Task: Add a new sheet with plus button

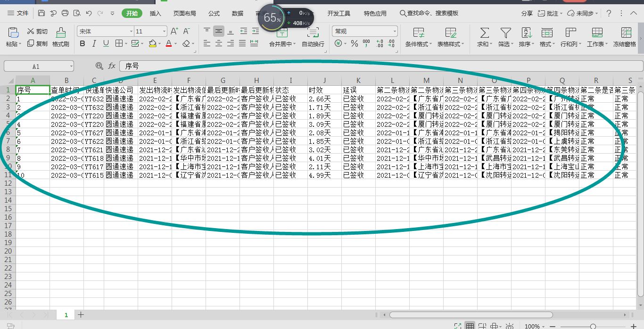Action: tap(81, 314)
